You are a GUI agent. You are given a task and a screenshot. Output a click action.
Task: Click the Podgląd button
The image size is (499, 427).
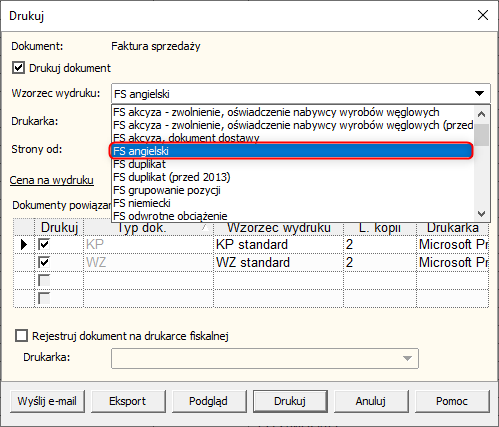[208, 401]
